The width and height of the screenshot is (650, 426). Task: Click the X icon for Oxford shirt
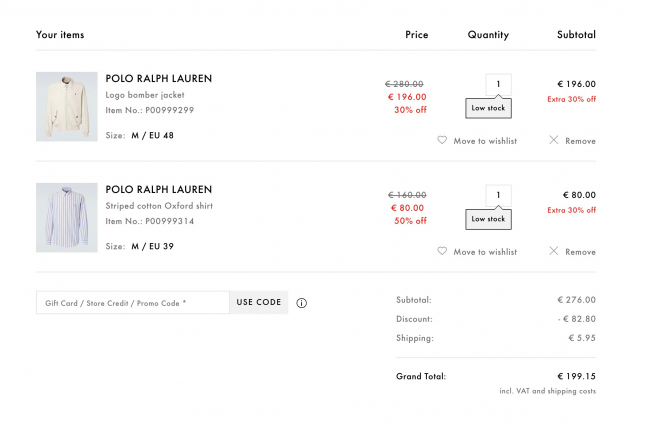coord(553,251)
